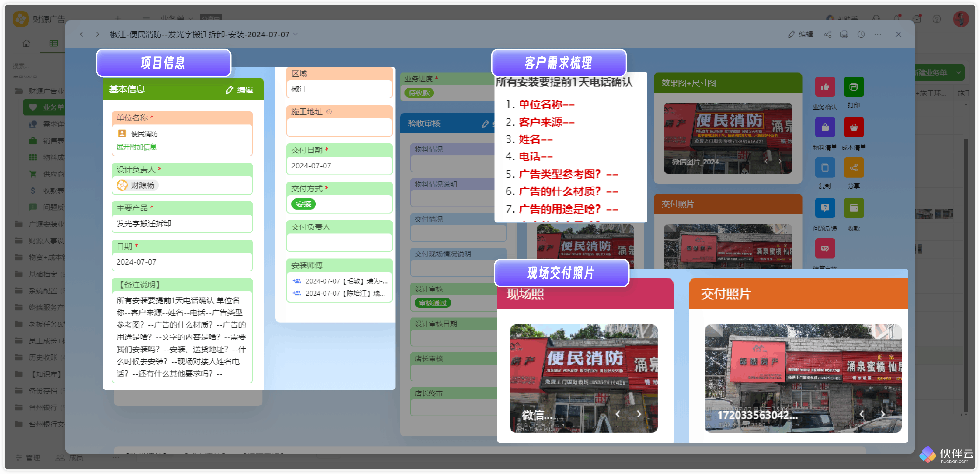Open the history clock icon
This screenshot has width=980, height=474.
pyautogui.click(x=861, y=34)
